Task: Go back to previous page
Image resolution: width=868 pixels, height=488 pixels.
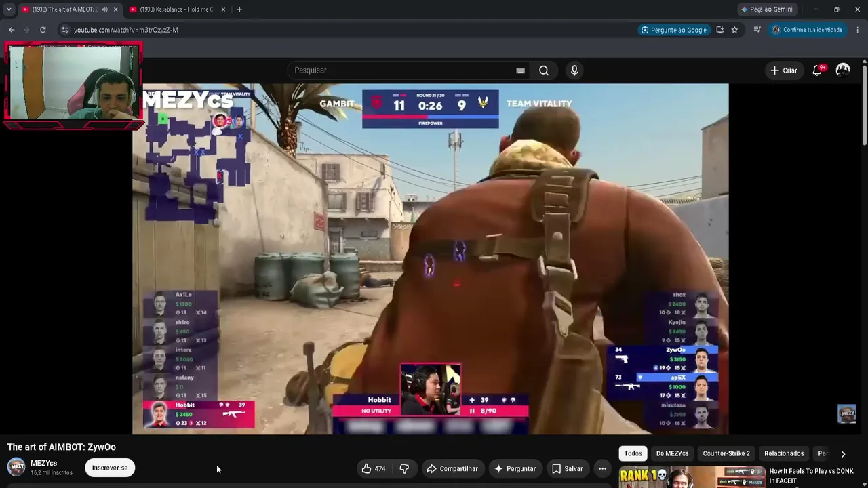Action: click(12, 30)
